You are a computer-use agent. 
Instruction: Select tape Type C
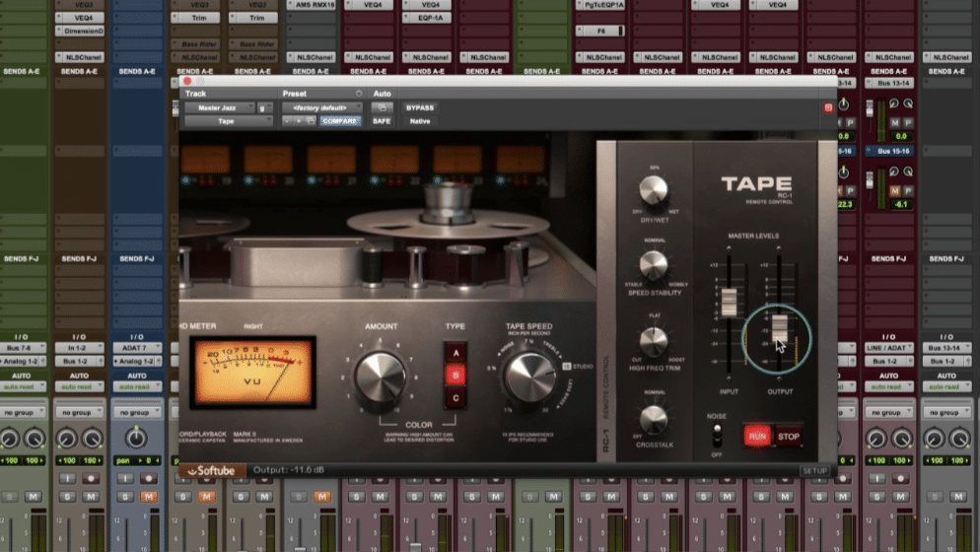click(x=455, y=397)
